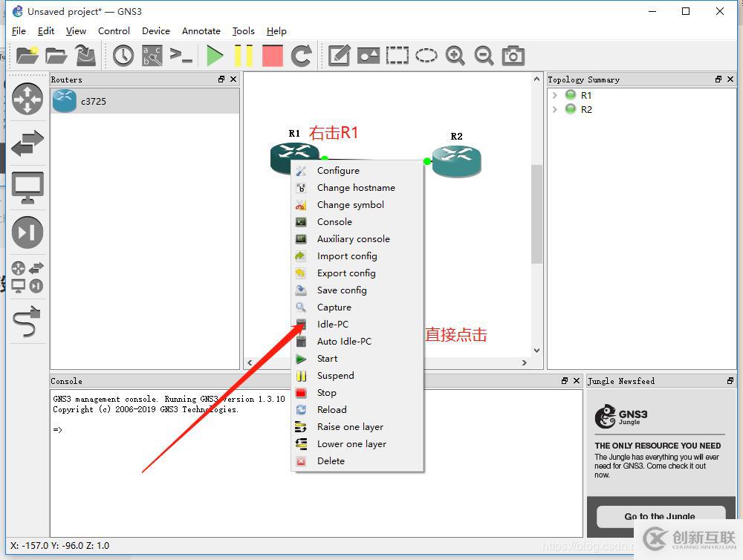
Task: Choose Configure from the context menu
Action: pyautogui.click(x=357, y=171)
